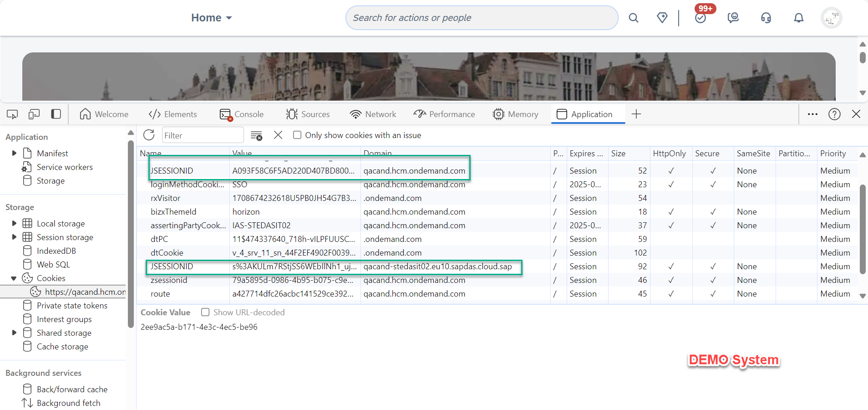Click the inspect element icon in DevTools

[12, 114]
